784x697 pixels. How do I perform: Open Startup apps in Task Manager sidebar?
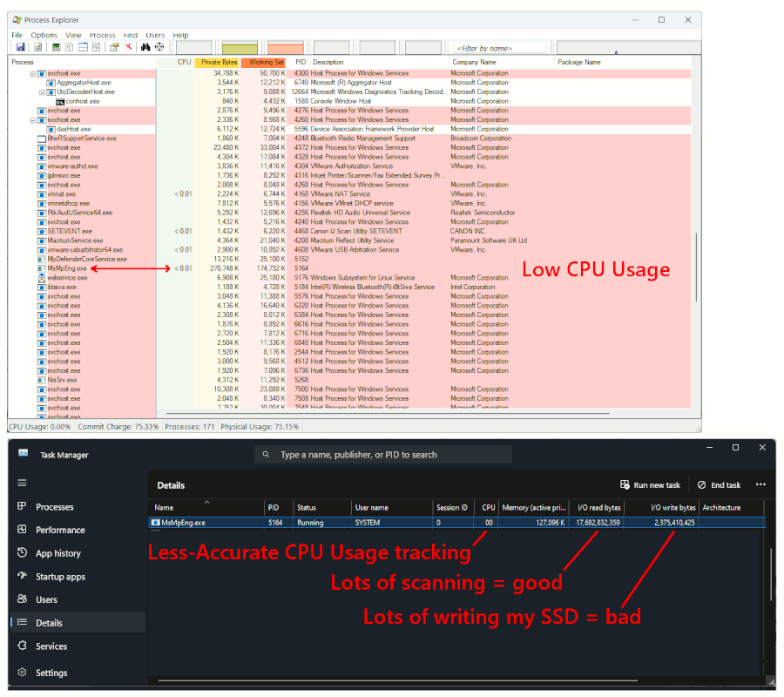[78, 577]
